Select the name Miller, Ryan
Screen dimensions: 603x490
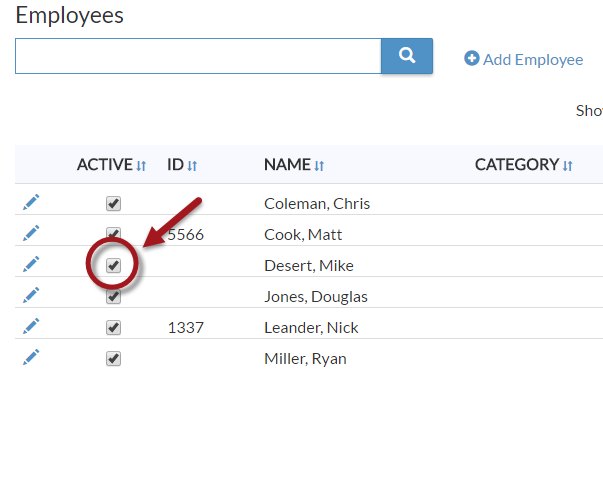[x=305, y=359]
